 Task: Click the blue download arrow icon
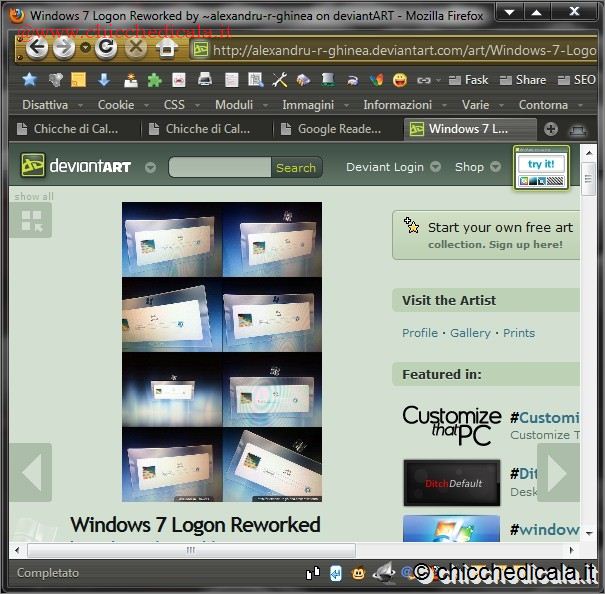pos(104,80)
